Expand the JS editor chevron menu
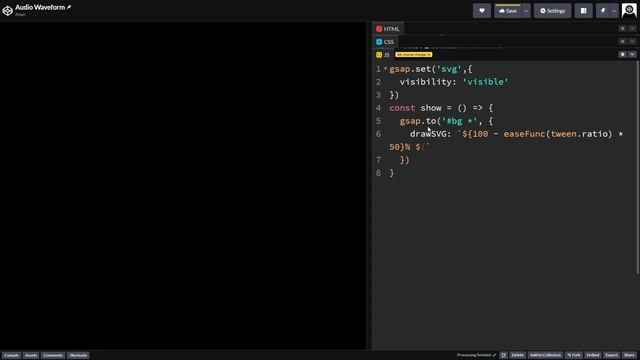 tap(632, 54)
